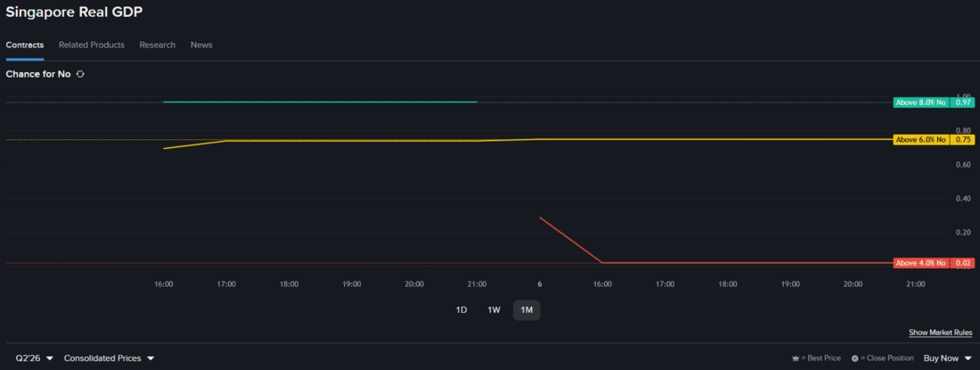Click the red Above 4.0% No label
Viewport: 980px width, 370px height.
[x=921, y=263]
